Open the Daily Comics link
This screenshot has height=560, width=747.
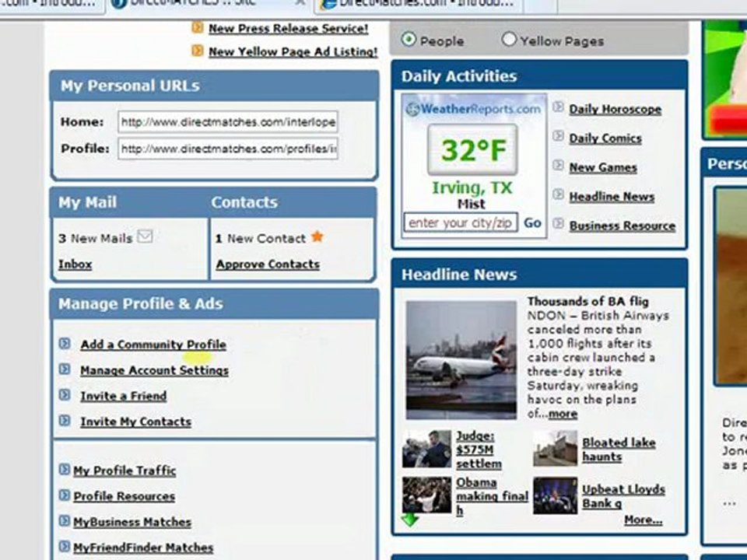pos(605,138)
